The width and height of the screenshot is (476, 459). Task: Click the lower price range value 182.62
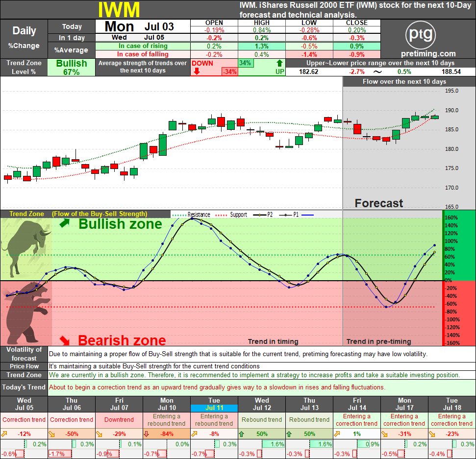point(308,72)
